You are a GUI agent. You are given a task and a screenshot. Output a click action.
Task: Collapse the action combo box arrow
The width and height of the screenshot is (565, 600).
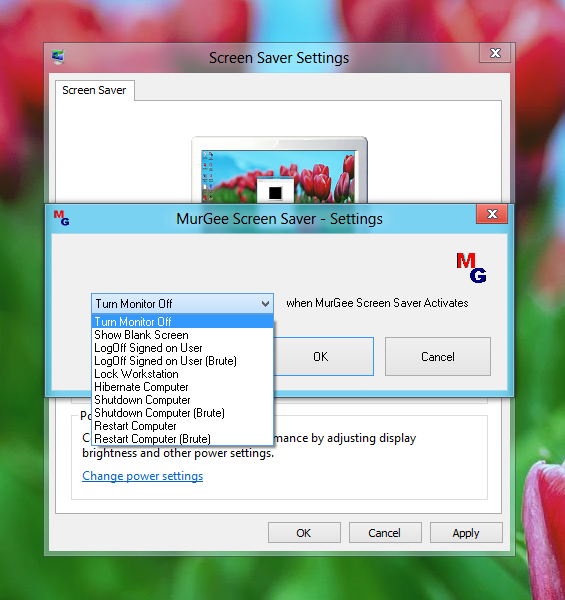265,304
